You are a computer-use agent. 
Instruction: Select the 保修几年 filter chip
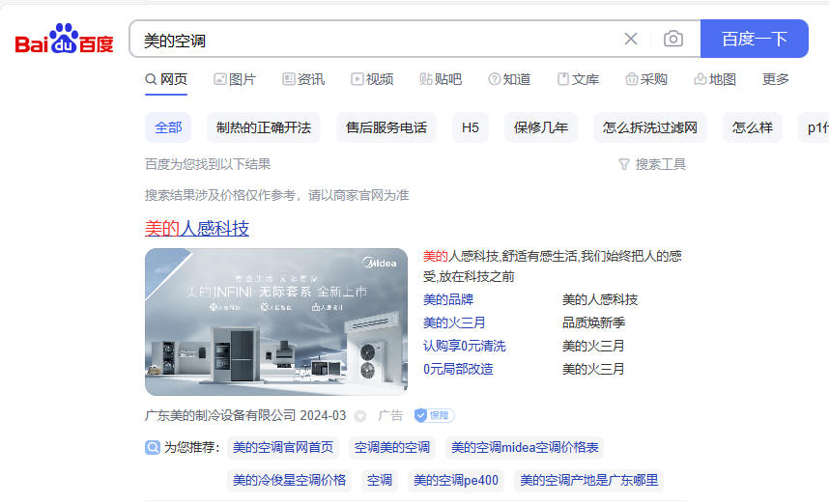point(541,127)
